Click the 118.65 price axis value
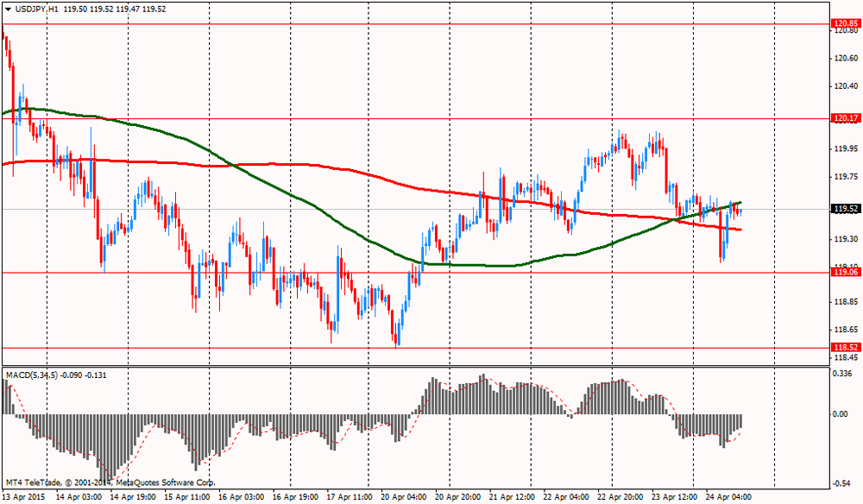This screenshot has width=863, height=504. click(847, 330)
